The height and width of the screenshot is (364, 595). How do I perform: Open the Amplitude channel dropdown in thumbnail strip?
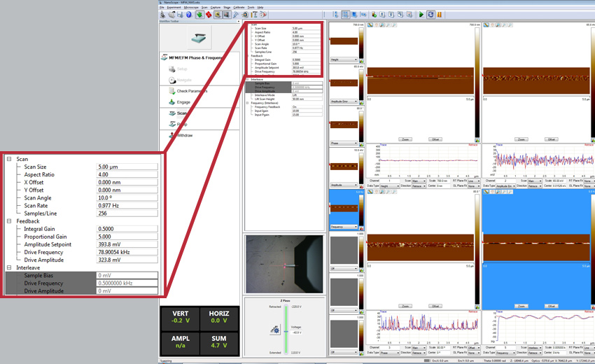(x=344, y=185)
